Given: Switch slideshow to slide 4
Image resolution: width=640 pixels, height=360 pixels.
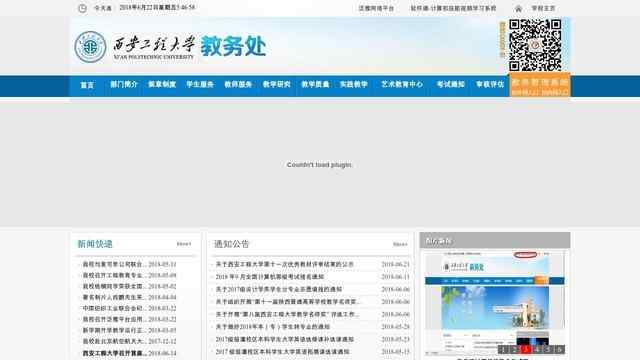Looking at the screenshot, I should click(x=537, y=349).
